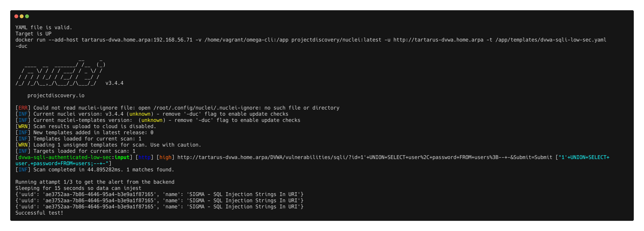644x231 pixels.
Task: Click the green dvwa-sqli-authenticated-low-sec template ID
Action: pos(64,157)
